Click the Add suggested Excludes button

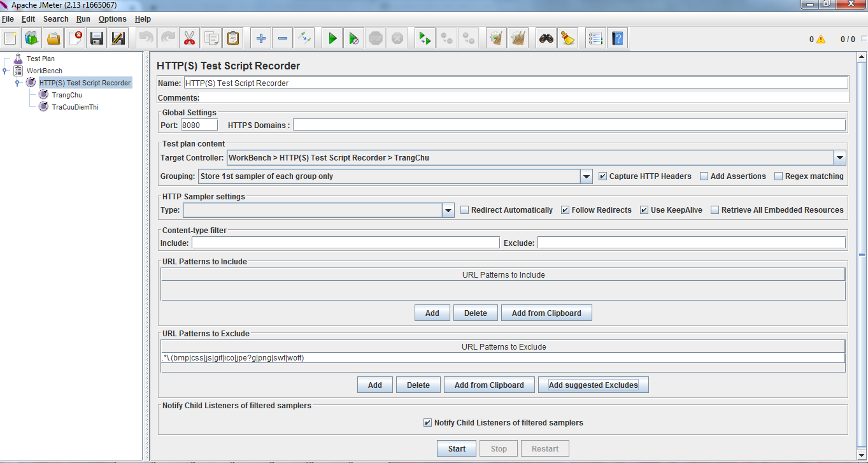click(x=594, y=385)
